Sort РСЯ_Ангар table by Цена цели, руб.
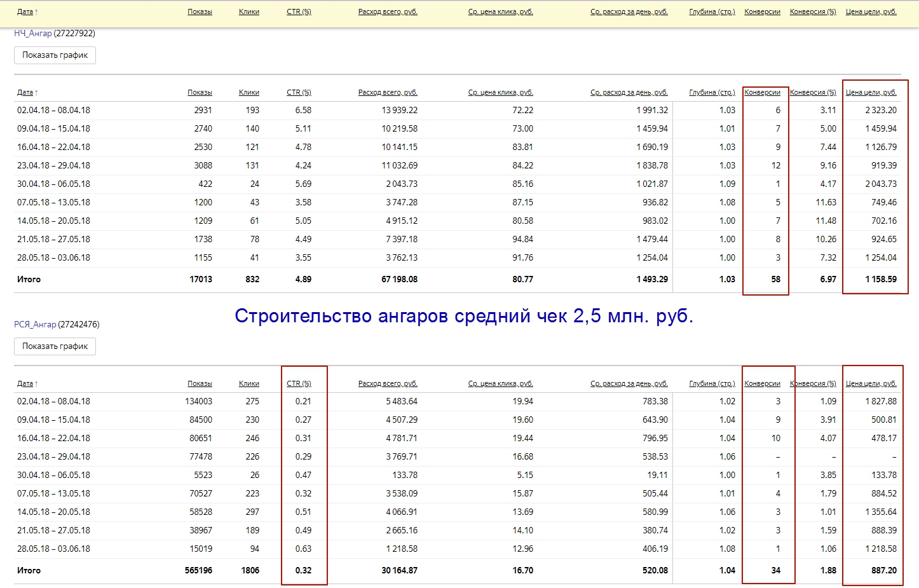 click(871, 383)
